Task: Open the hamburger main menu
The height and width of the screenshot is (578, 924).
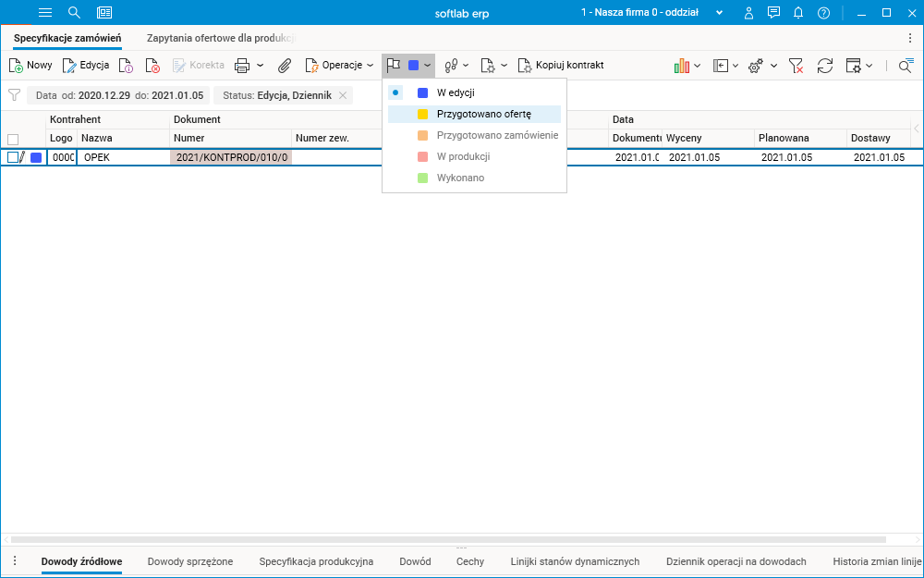Action: coord(44,12)
